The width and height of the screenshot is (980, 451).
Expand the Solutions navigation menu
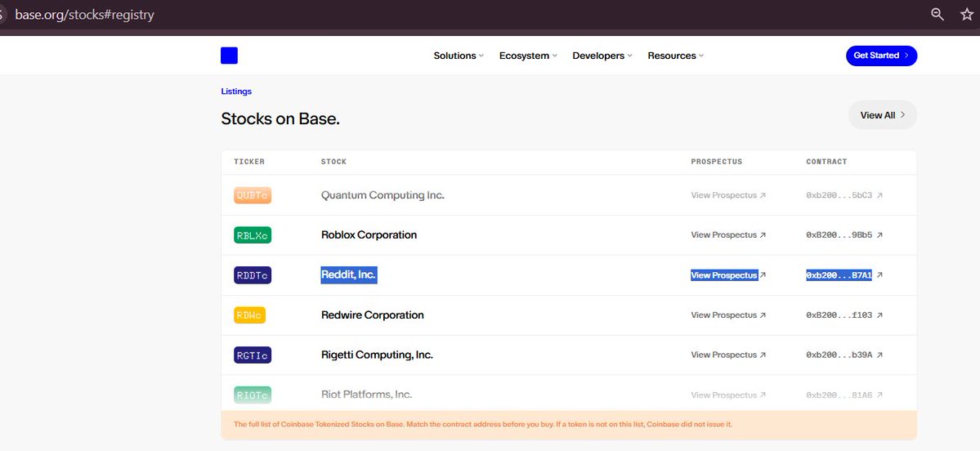[x=459, y=56]
